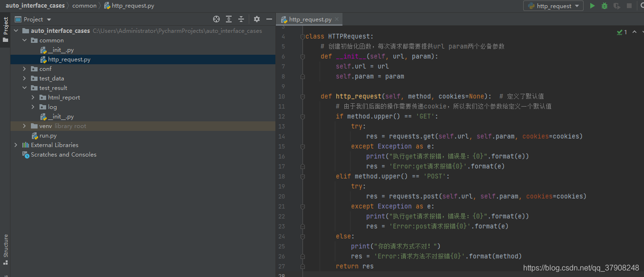
Task: Select run.py in the project tree
Action: pyautogui.click(x=48, y=136)
